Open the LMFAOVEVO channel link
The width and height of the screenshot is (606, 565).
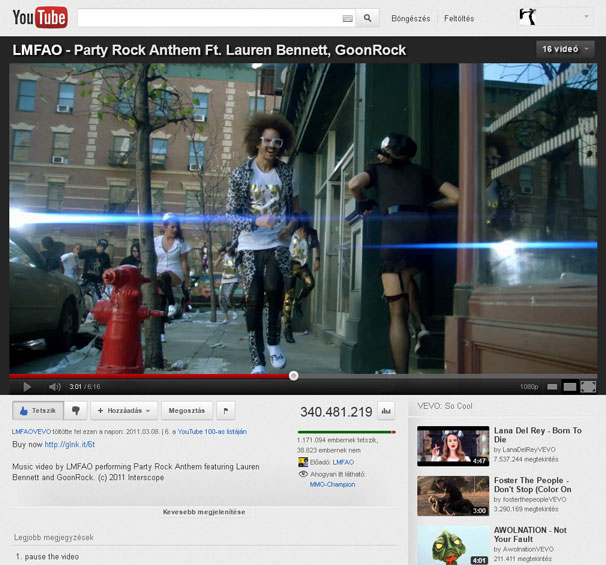(x=31, y=432)
